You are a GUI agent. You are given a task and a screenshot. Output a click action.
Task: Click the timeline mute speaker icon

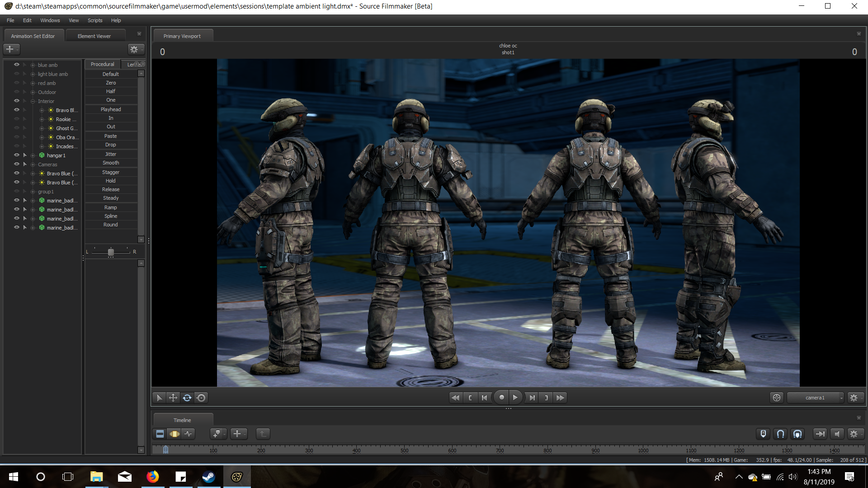pyautogui.click(x=837, y=434)
